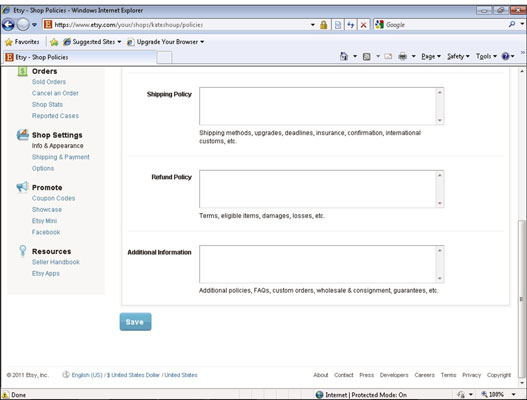The width and height of the screenshot is (527, 400).
Task: Click the security padlock icon
Action: (x=324, y=25)
